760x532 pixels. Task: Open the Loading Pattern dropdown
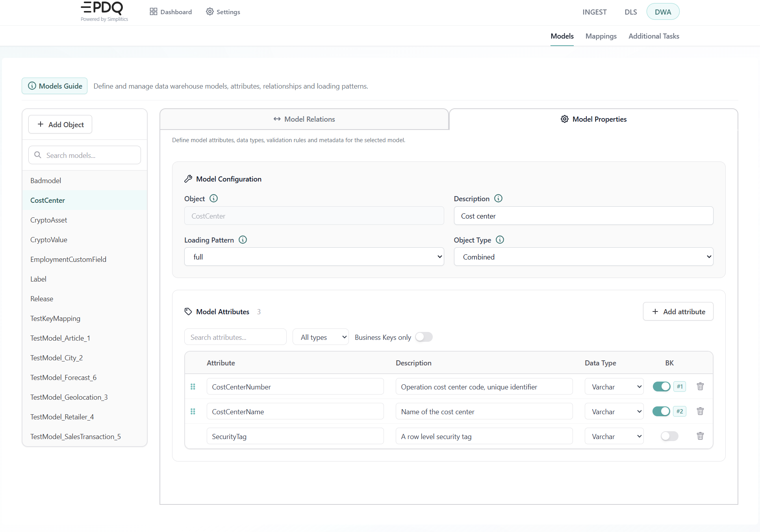(x=314, y=257)
